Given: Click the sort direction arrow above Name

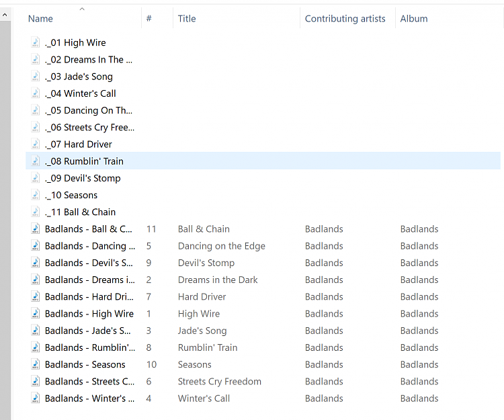Looking at the screenshot, I should pyautogui.click(x=82, y=9).
